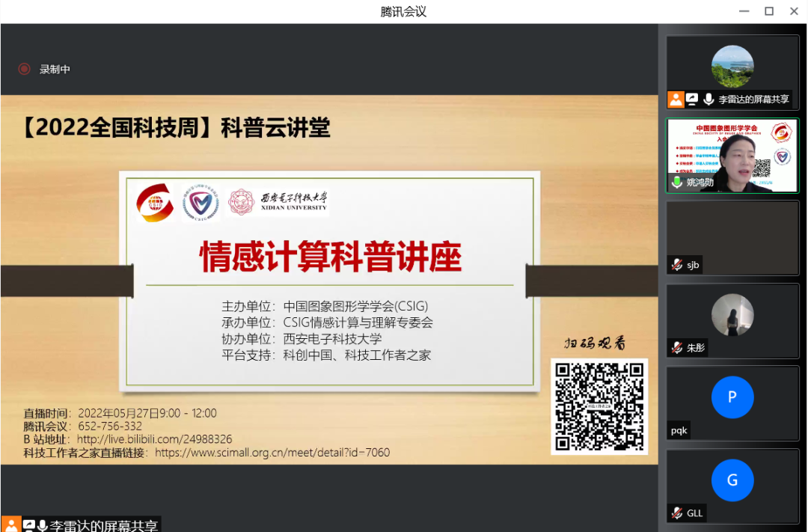Click screen-share icon beside 李雷达的屏幕共享 in sidebar
808x532 pixels.
pyautogui.click(x=691, y=99)
